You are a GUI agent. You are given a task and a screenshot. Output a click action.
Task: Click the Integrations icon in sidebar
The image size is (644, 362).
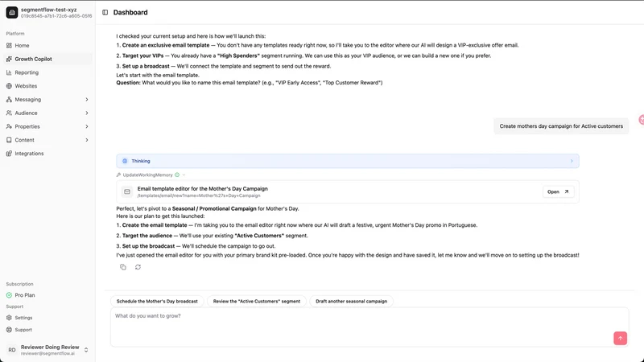pos(9,154)
